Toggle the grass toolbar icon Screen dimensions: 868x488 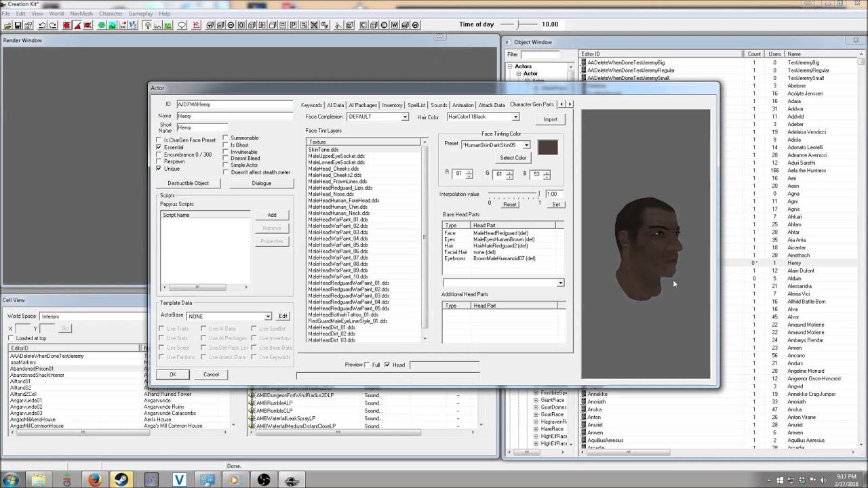coord(168,25)
